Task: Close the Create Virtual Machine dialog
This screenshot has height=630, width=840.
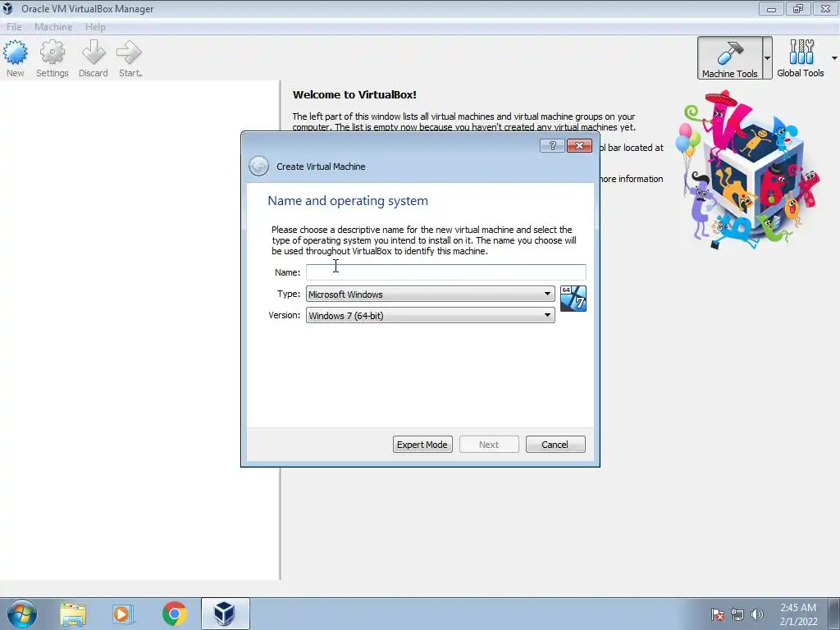Action: pos(579,146)
